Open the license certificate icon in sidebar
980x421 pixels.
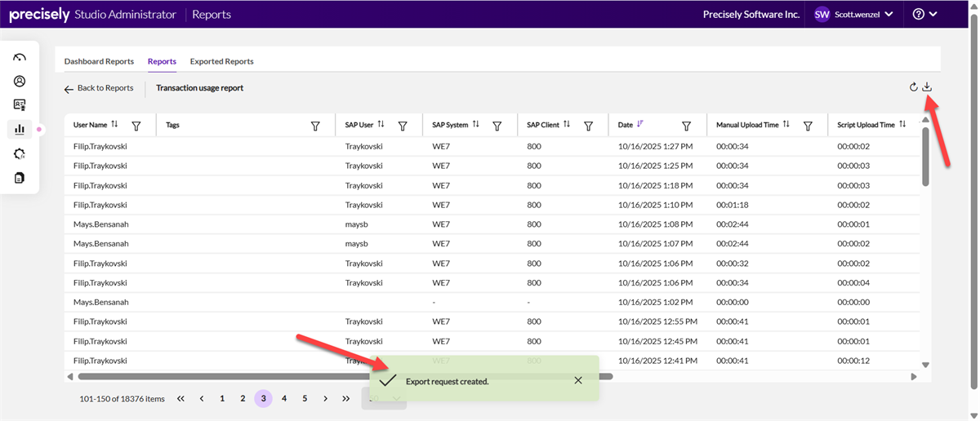20,105
